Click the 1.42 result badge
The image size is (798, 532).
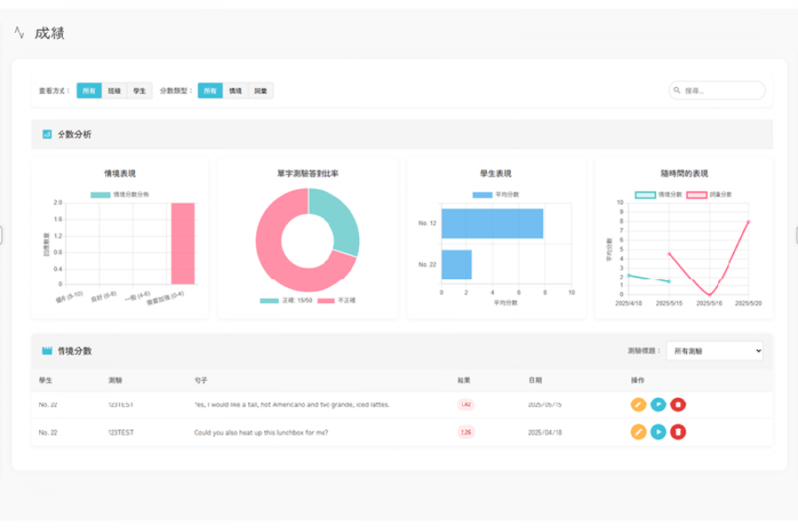[x=466, y=404]
